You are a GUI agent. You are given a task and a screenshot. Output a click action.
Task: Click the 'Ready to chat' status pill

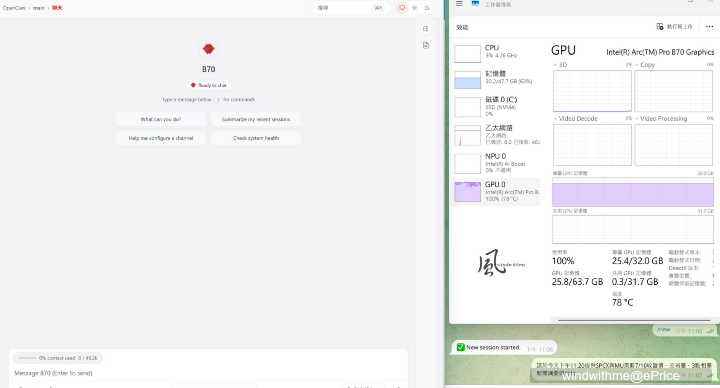208,85
